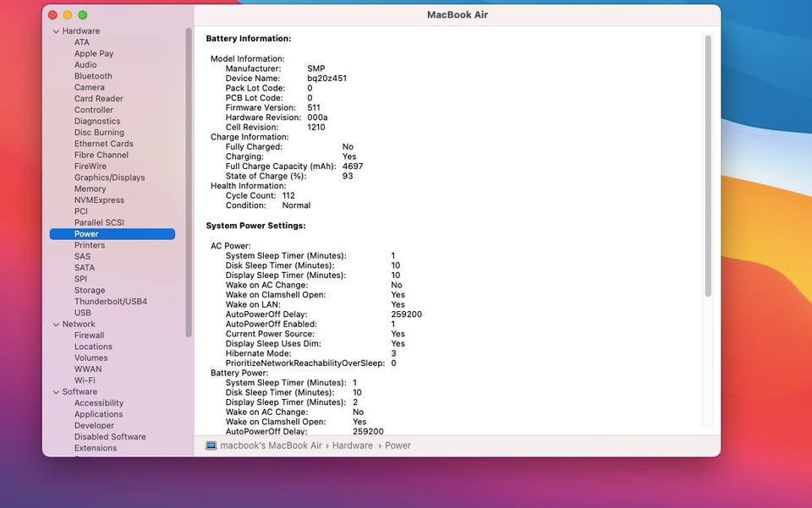812x508 pixels.
Task: Select Storage in the sidebar
Action: (x=90, y=291)
